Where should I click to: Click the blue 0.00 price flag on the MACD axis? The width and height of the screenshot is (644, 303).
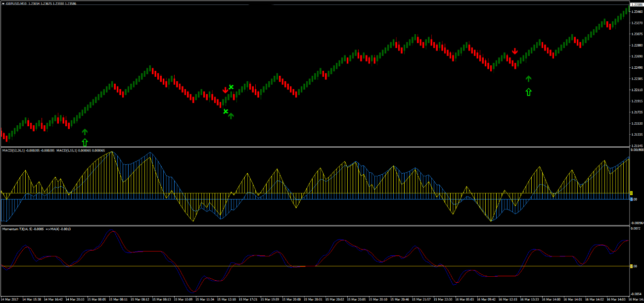[x=633, y=199]
